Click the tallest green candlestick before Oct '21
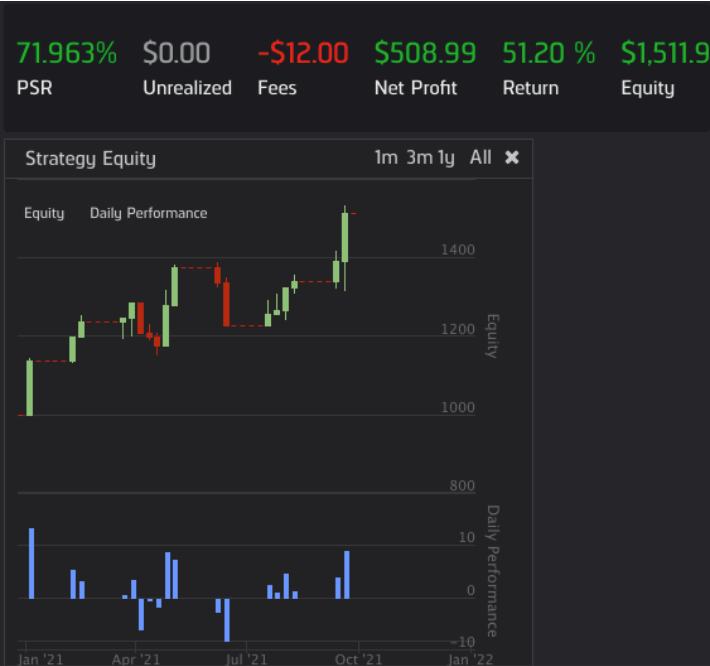 click(x=345, y=237)
